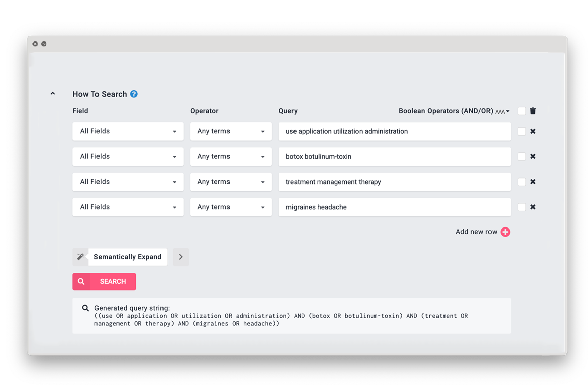Image resolution: width=588 pixels, height=391 pixels.
Task: Click the magnifier icon inside the Search button
Action: [x=81, y=281]
